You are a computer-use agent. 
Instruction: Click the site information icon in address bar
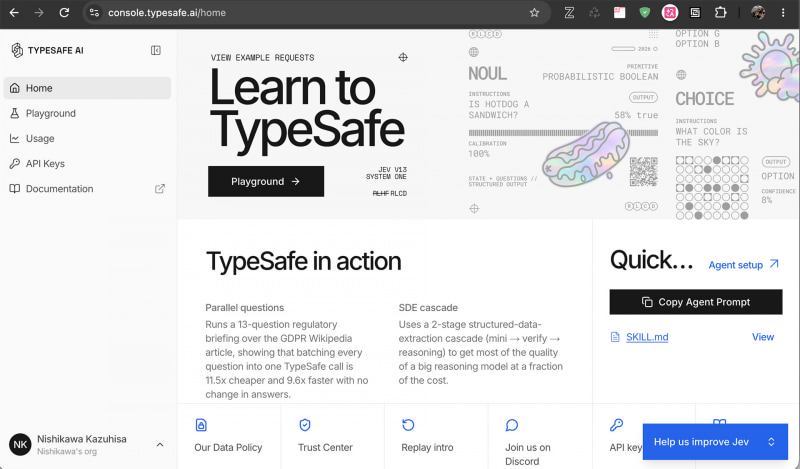coord(94,13)
